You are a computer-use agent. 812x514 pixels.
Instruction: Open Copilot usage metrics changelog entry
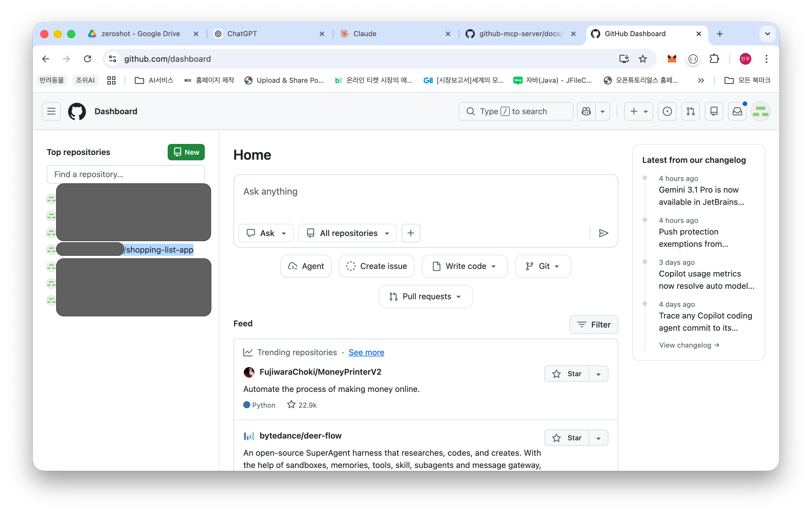(706, 279)
